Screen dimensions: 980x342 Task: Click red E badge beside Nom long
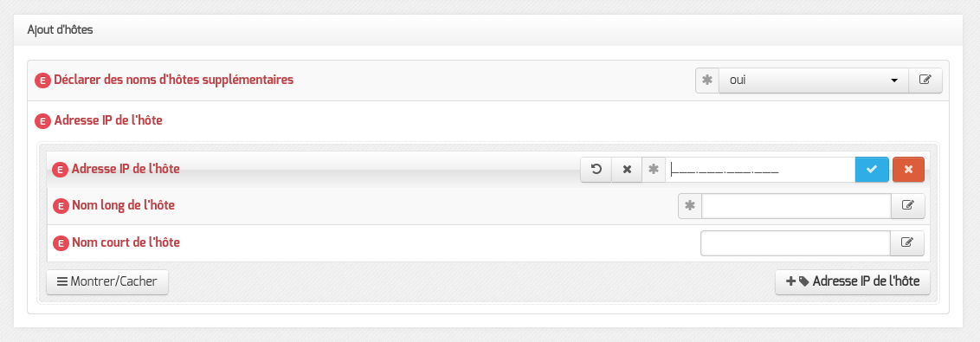coord(60,206)
